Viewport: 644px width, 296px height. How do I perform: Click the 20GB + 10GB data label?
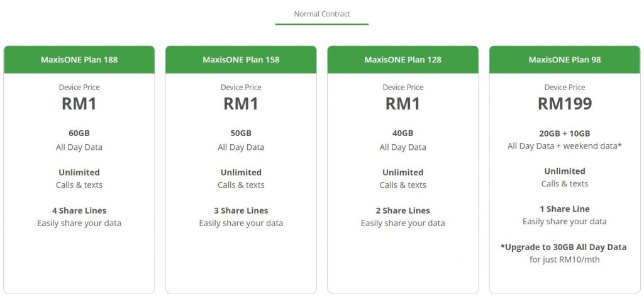click(x=565, y=134)
